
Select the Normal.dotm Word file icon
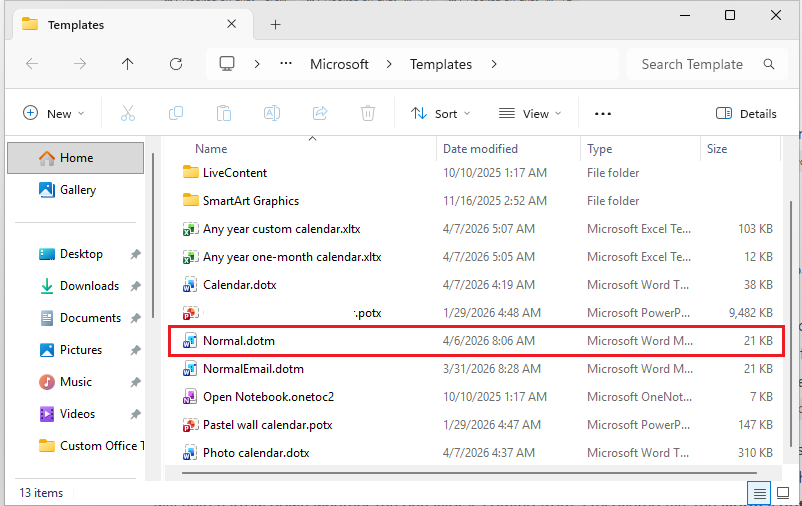pos(190,341)
